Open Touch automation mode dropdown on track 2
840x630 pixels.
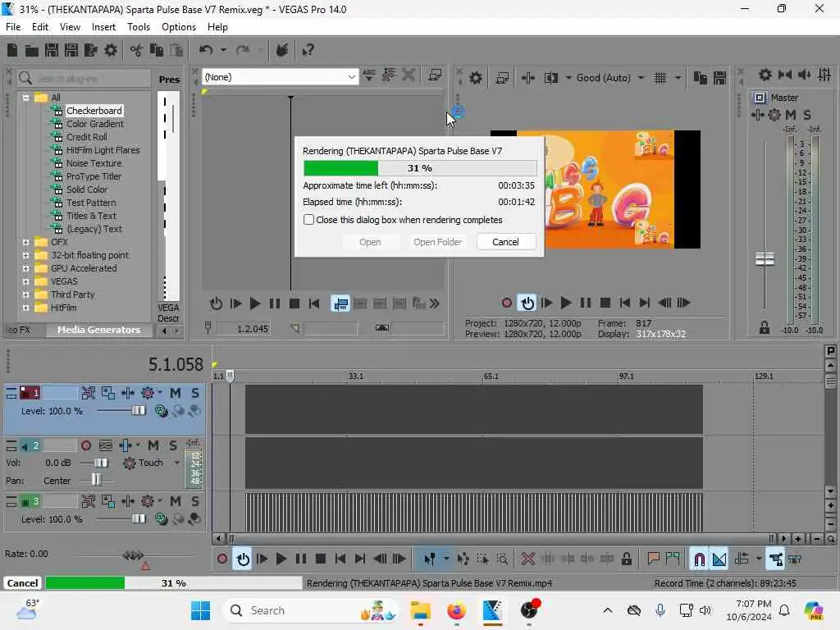(x=177, y=463)
